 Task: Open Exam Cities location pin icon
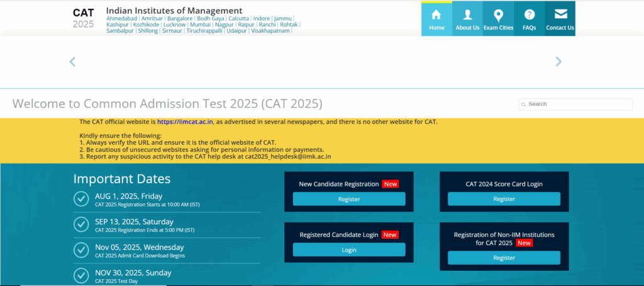(x=498, y=15)
